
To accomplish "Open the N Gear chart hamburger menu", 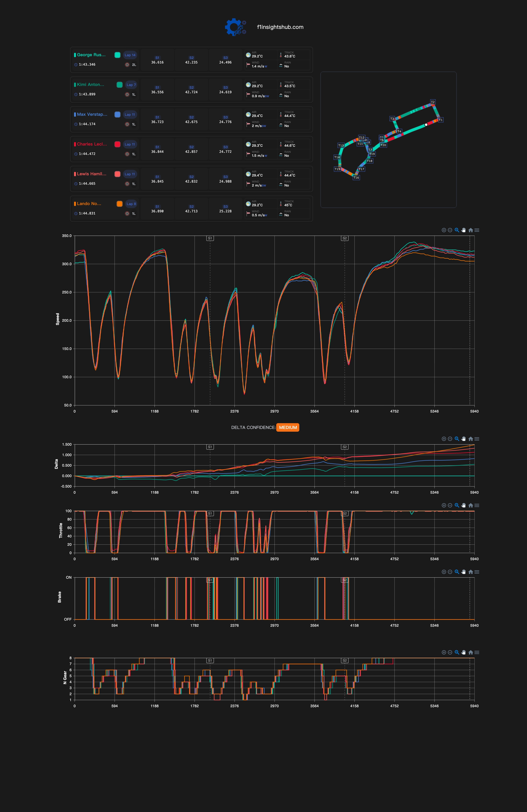I will [x=477, y=652].
